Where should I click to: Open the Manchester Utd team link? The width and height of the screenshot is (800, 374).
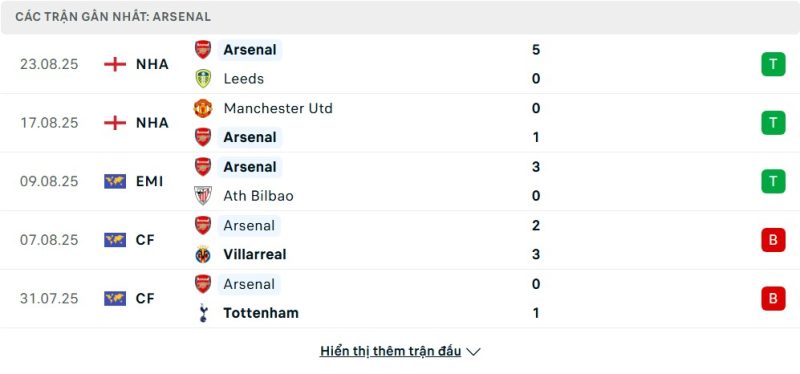click(278, 108)
